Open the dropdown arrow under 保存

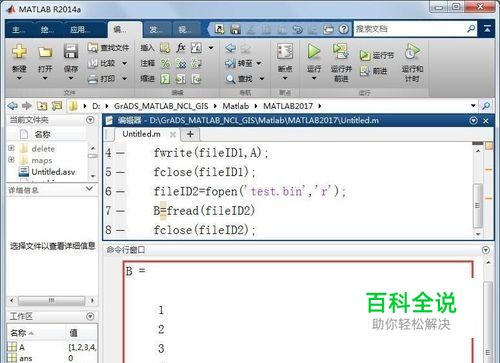71,78
